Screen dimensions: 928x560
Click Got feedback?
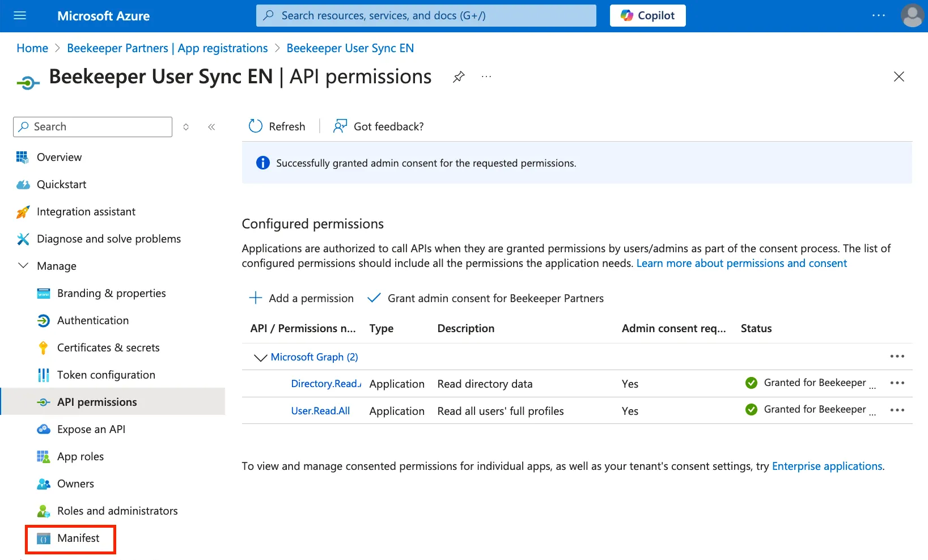click(x=379, y=126)
